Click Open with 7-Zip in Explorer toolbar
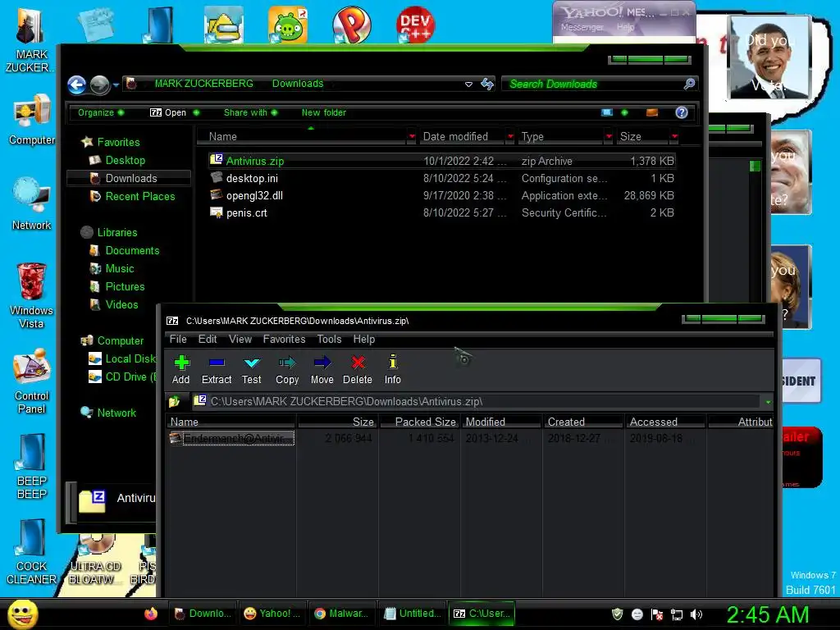The width and height of the screenshot is (840, 630). tap(168, 112)
